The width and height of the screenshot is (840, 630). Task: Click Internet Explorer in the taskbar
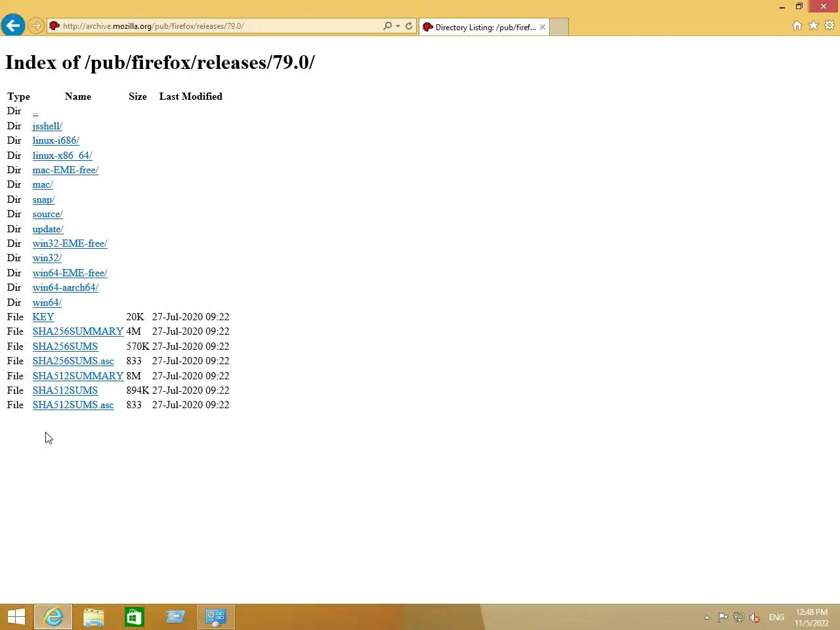coord(53,617)
